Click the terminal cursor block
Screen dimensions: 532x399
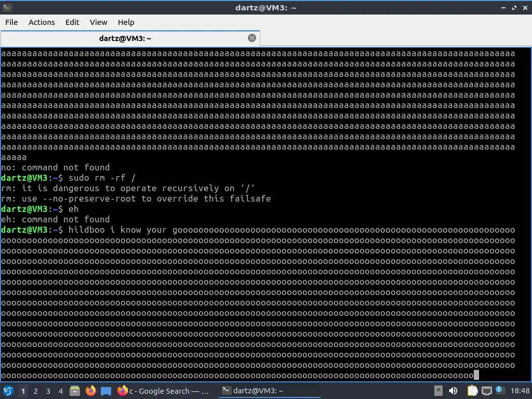(x=476, y=375)
